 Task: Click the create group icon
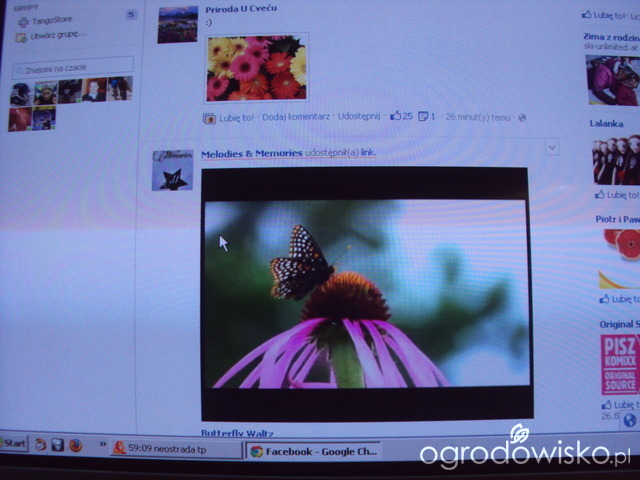tap(21, 38)
